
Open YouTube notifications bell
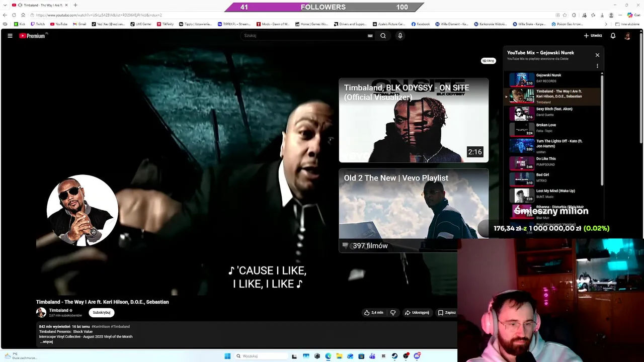(613, 36)
